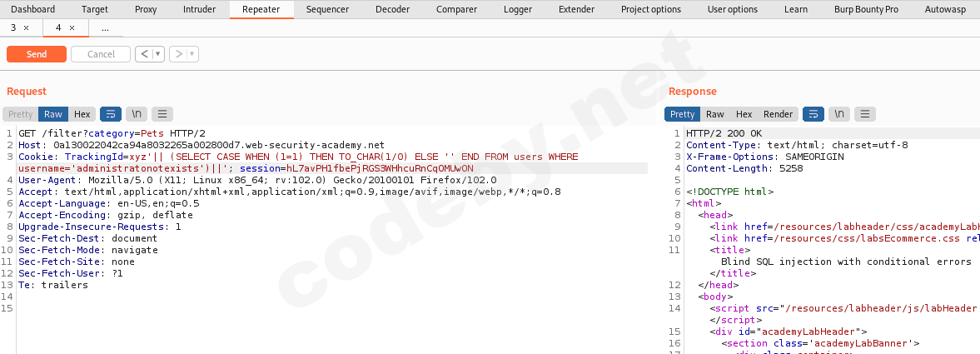The image size is (980, 354).
Task: Switch response view to Raw
Action: 715,114
